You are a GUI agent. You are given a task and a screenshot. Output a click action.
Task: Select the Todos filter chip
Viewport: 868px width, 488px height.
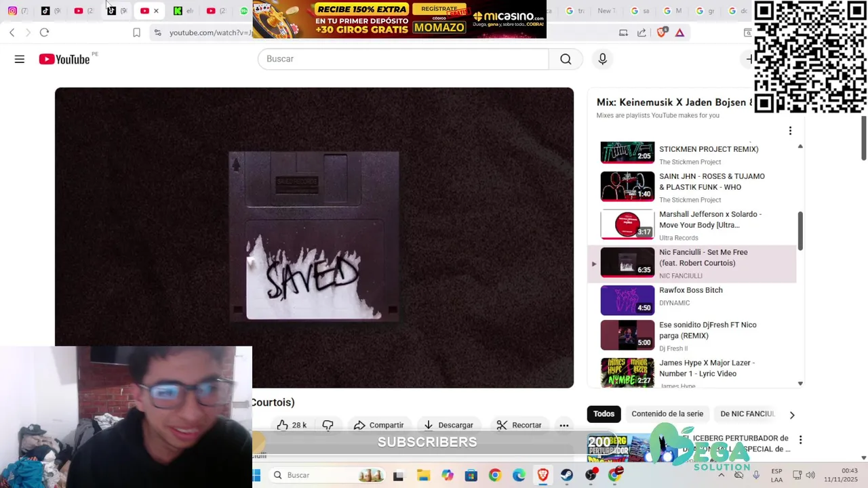click(x=604, y=413)
